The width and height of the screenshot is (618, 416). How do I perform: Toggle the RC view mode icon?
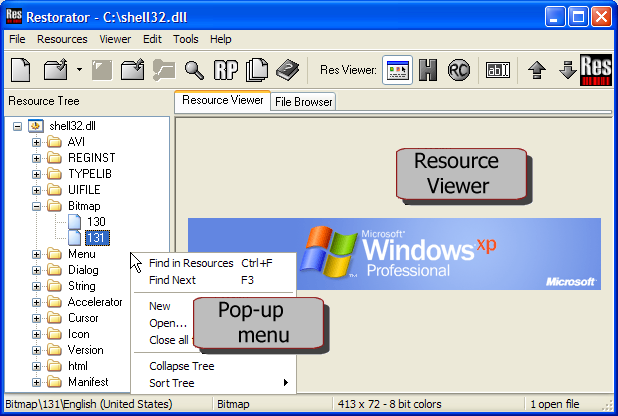pos(460,70)
